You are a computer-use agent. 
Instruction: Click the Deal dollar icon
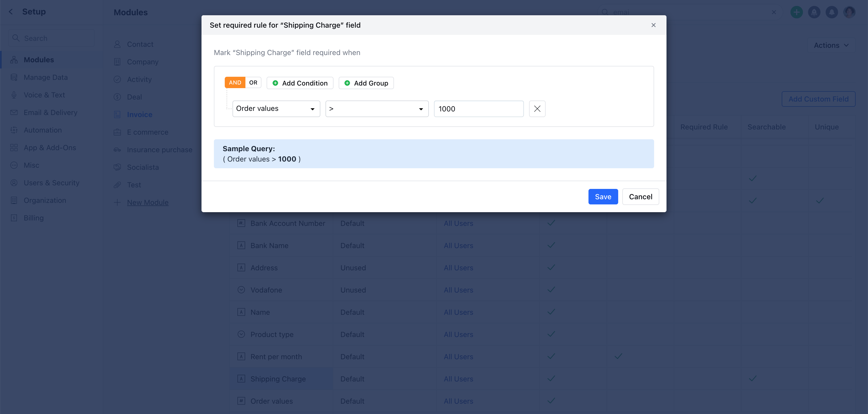[117, 97]
